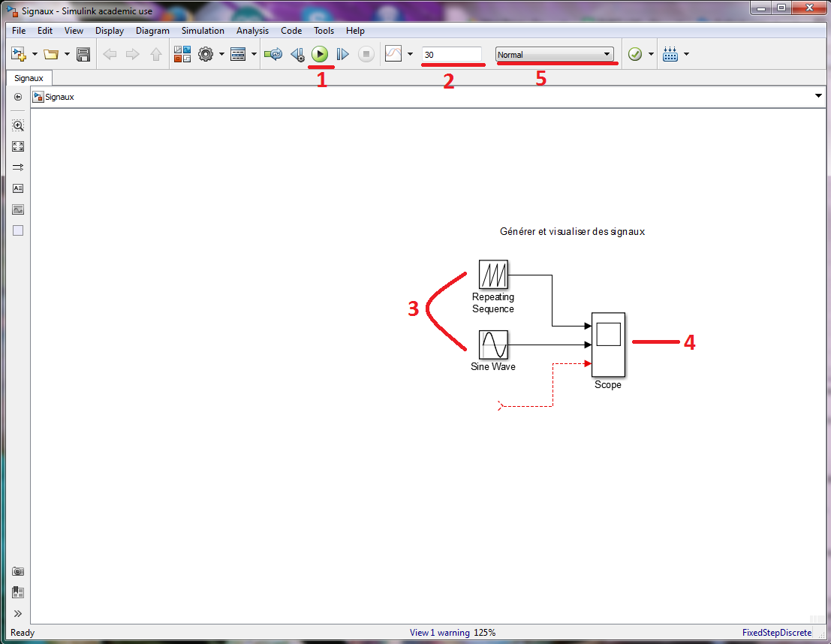The height and width of the screenshot is (644, 831).
Task: Open the simulation mode Normal dropdown
Action: tap(555, 55)
